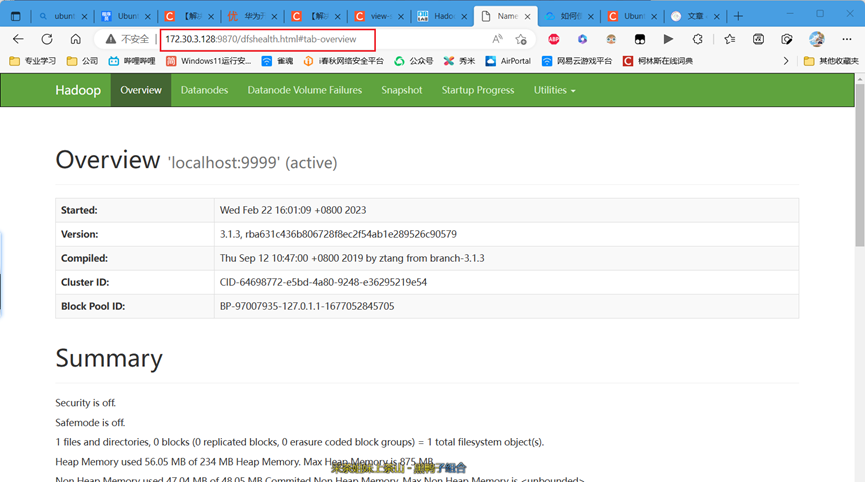Add this page to favorites star icon
Image resolution: width=865 pixels, height=482 pixels.
pyautogui.click(x=521, y=39)
